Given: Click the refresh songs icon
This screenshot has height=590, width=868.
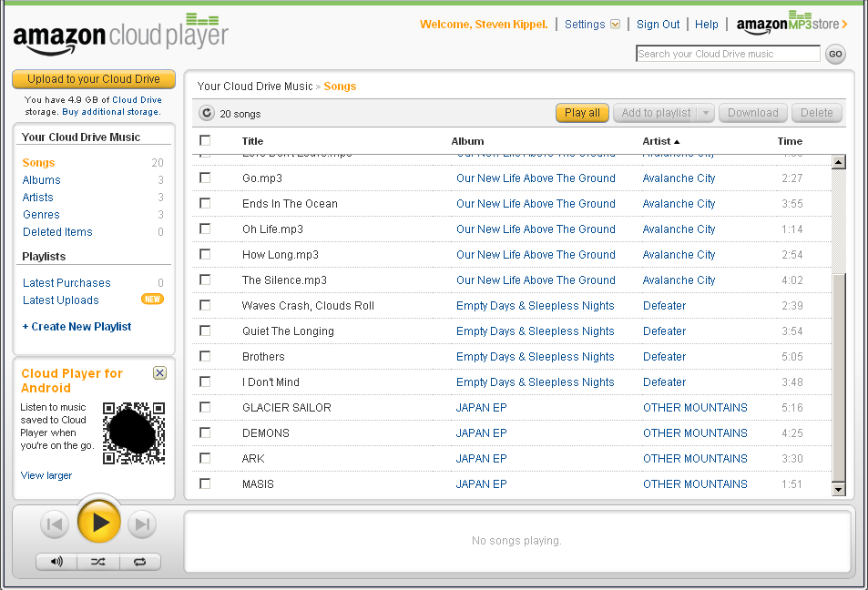Looking at the screenshot, I should pos(207,113).
